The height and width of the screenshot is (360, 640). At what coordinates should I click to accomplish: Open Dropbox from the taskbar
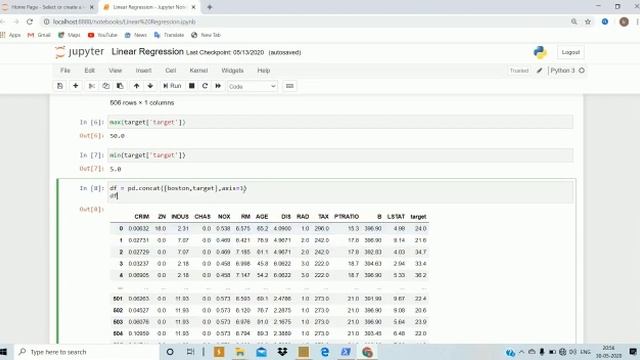pos(282,352)
